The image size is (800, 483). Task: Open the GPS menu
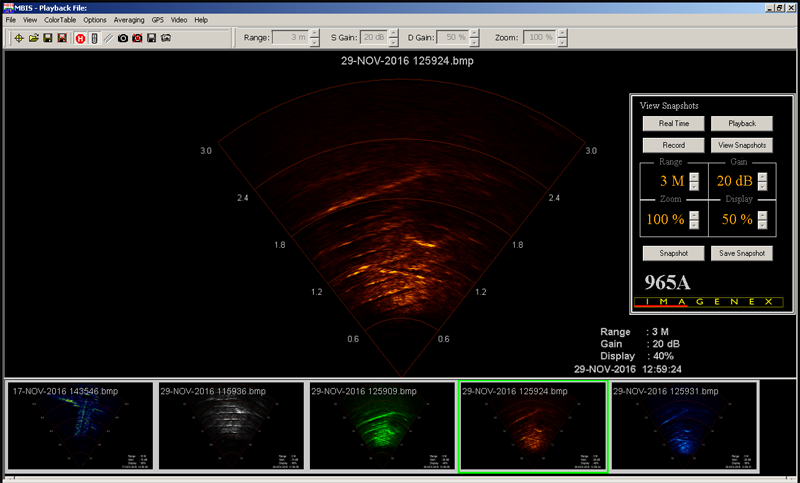(x=158, y=20)
